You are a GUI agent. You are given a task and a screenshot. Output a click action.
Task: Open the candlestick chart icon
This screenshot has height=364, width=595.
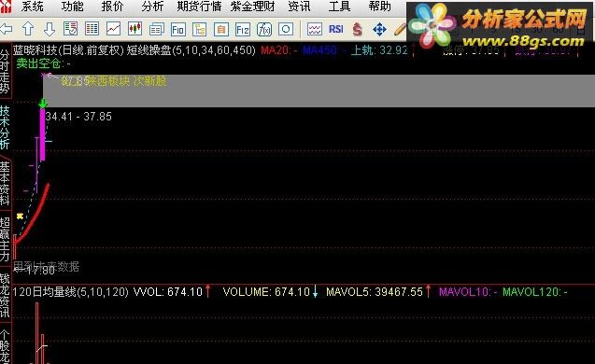[x=135, y=29]
